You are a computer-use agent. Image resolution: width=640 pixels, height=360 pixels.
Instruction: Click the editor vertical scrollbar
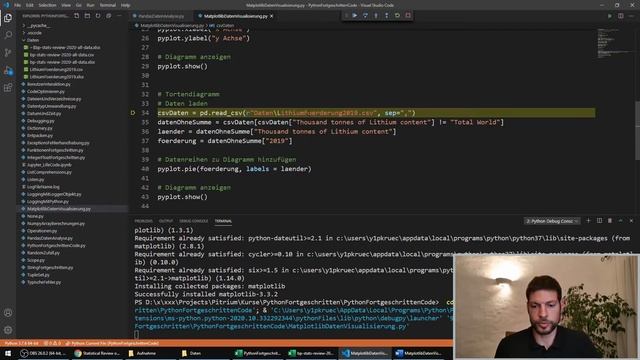(637, 131)
